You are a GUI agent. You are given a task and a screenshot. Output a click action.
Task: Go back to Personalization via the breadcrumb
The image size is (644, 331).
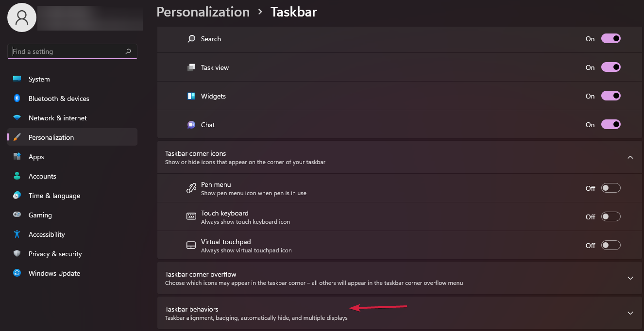(203, 12)
